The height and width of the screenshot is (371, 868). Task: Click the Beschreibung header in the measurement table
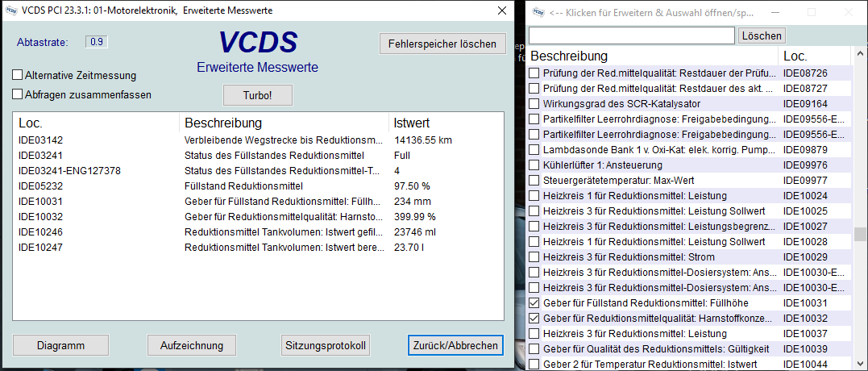click(223, 123)
